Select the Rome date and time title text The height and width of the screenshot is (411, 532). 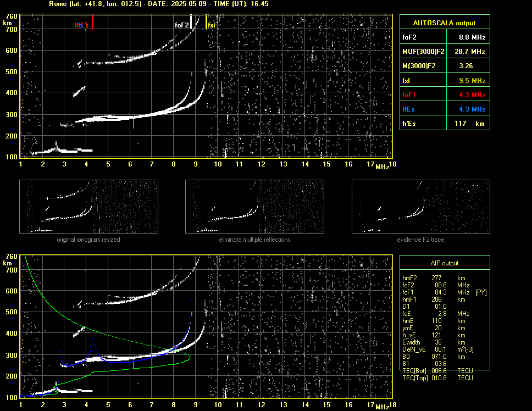pyautogui.click(x=159, y=4)
